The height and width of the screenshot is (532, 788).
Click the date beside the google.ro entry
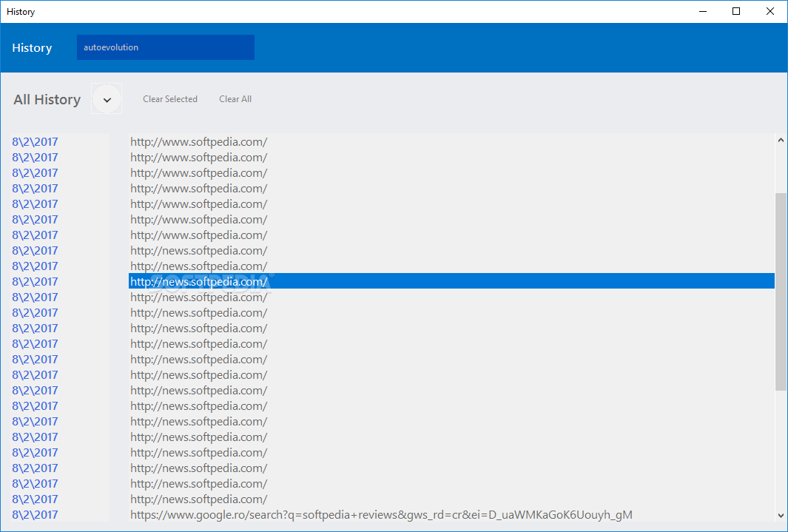[36, 514]
